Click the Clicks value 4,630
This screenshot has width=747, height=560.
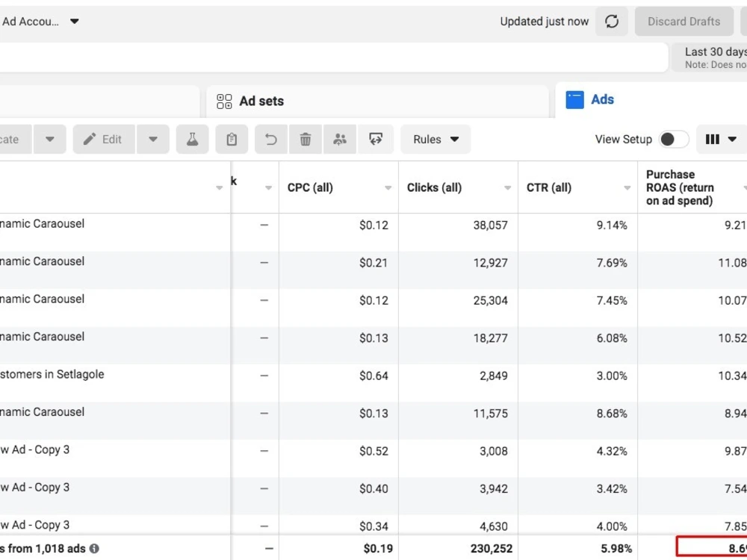point(493,526)
